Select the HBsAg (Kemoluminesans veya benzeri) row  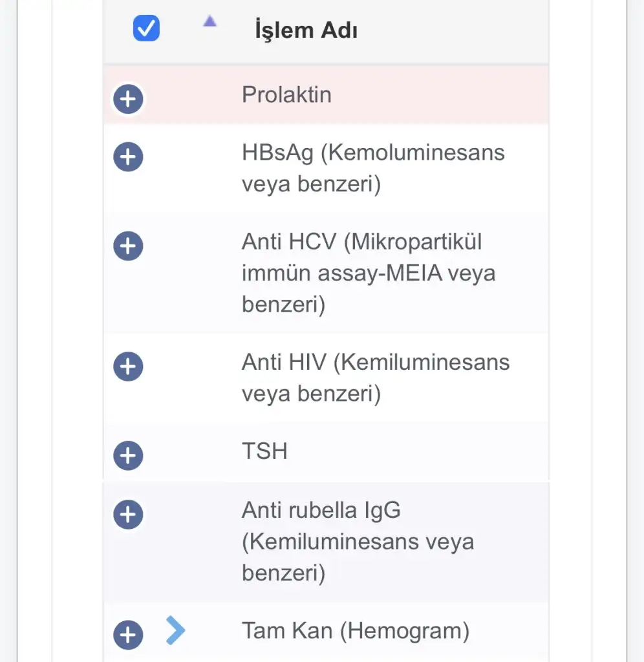point(372,168)
